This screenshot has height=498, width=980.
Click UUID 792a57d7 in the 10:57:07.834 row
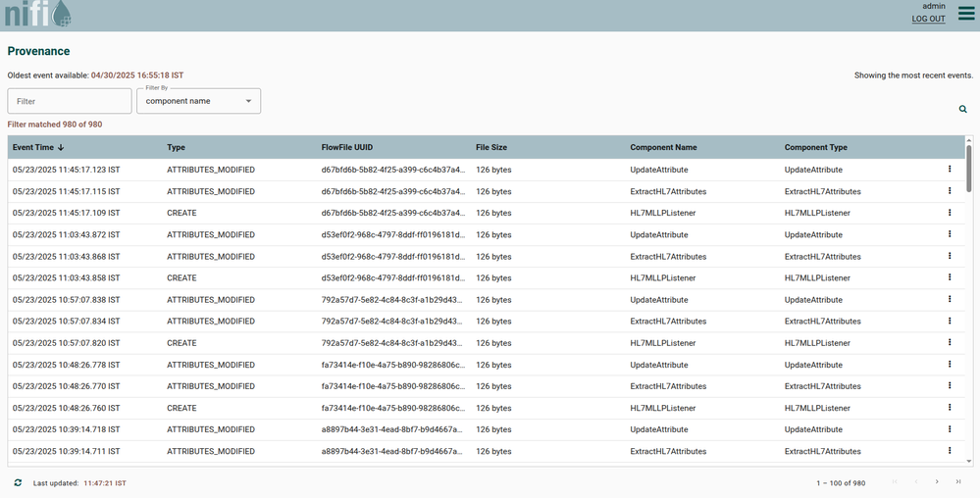393,322
